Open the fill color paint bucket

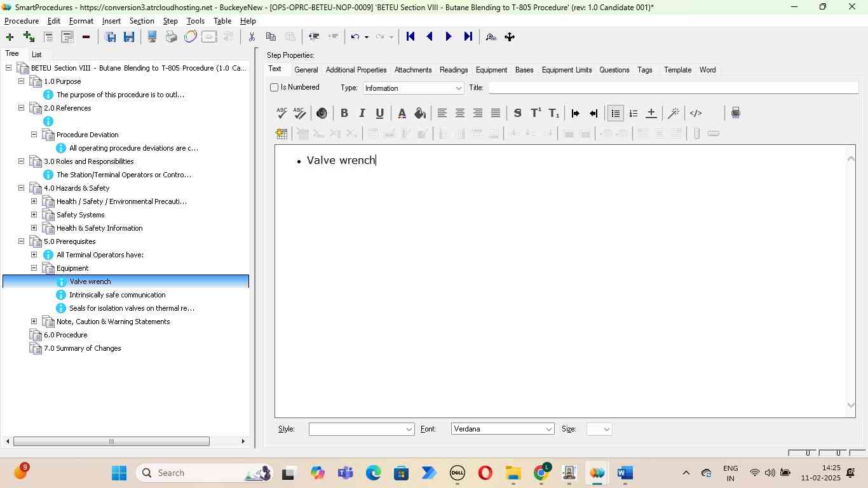pyautogui.click(x=419, y=113)
